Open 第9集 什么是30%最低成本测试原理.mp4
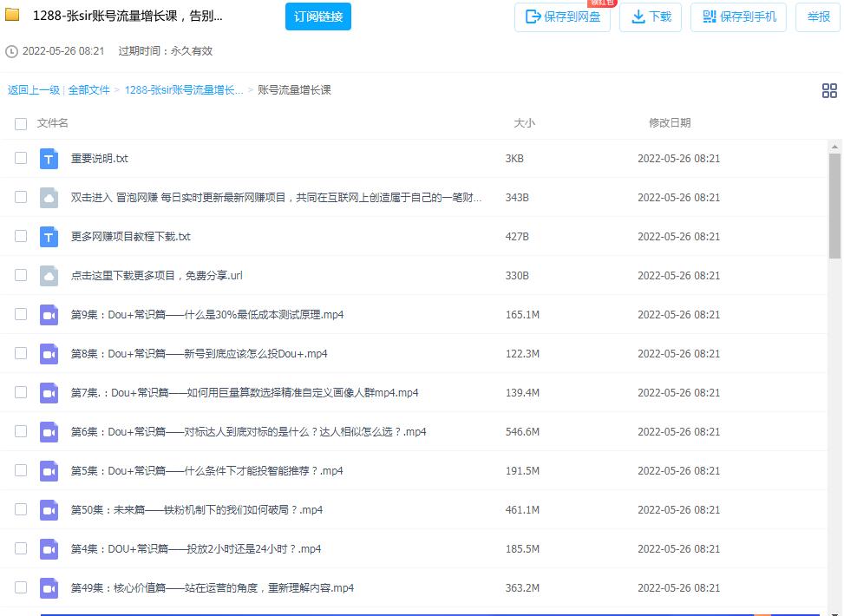This screenshot has width=844, height=616. pyautogui.click(x=207, y=315)
